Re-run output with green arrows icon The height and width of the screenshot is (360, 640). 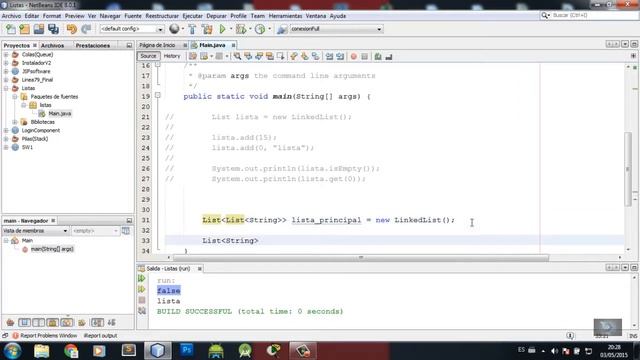pyautogui.click(x=142, y=278)
